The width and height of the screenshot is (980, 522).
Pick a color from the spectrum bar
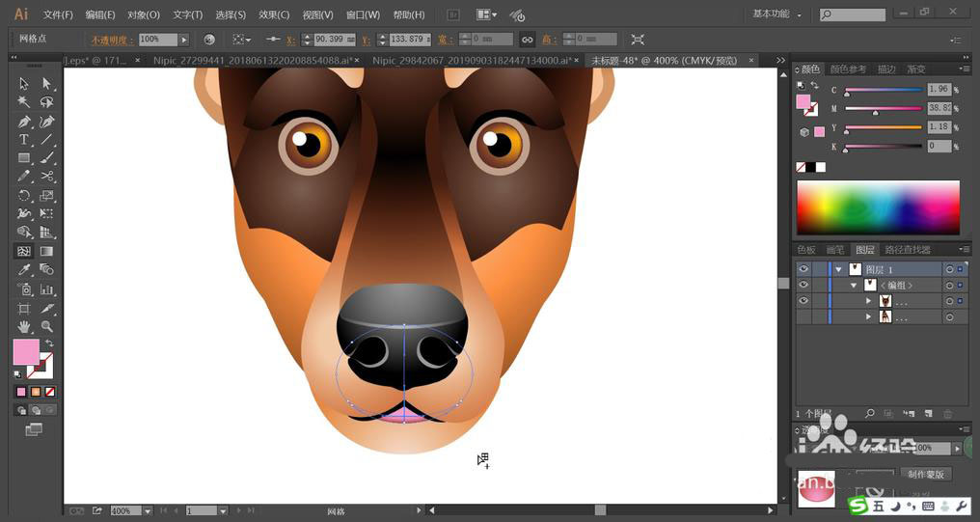[878, 207]
